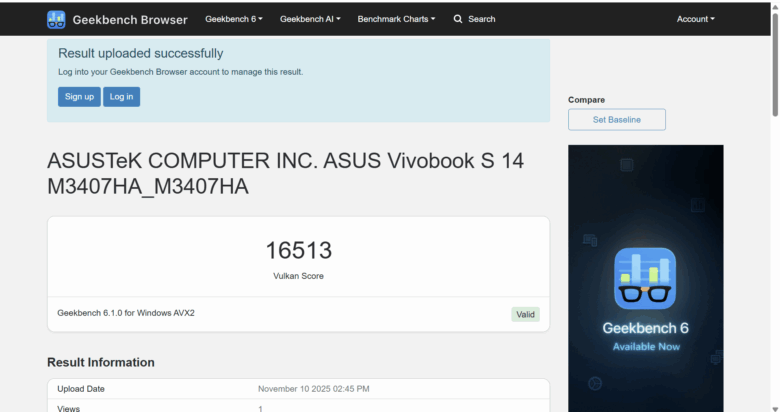Click the Geekbench 6.1.0 for Windows AVX2 text
The image size is (780, 412).
(126, 313)
